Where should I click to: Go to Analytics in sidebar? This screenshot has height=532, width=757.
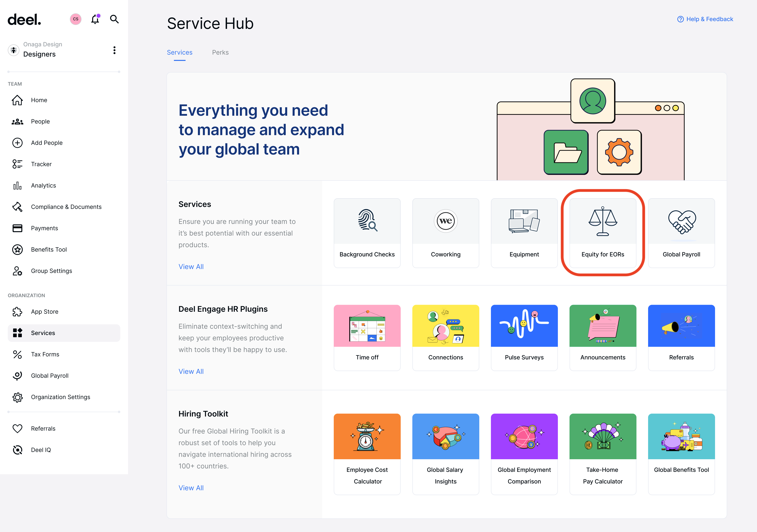43,185
